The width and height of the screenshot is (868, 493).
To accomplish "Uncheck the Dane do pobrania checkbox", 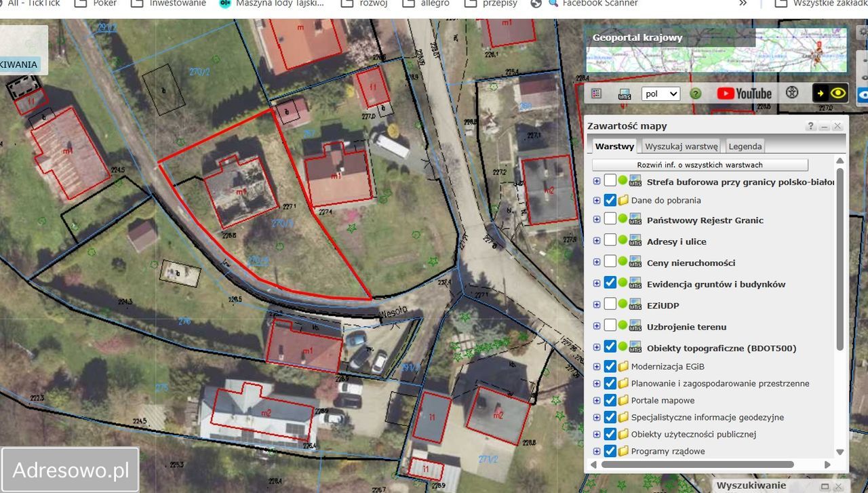I will pos(610,200).
